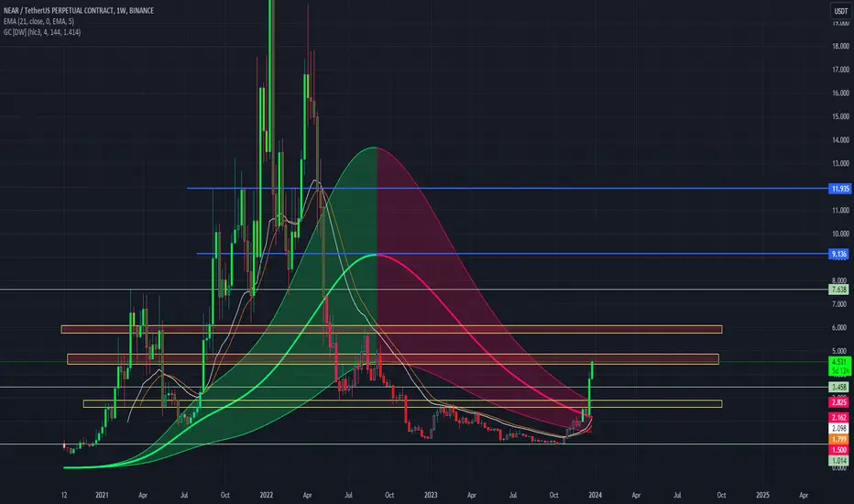The height and width of the screenshot is (504, 854).
Task: Click the 7.638 price label
Action: click(x=839, y=290)
